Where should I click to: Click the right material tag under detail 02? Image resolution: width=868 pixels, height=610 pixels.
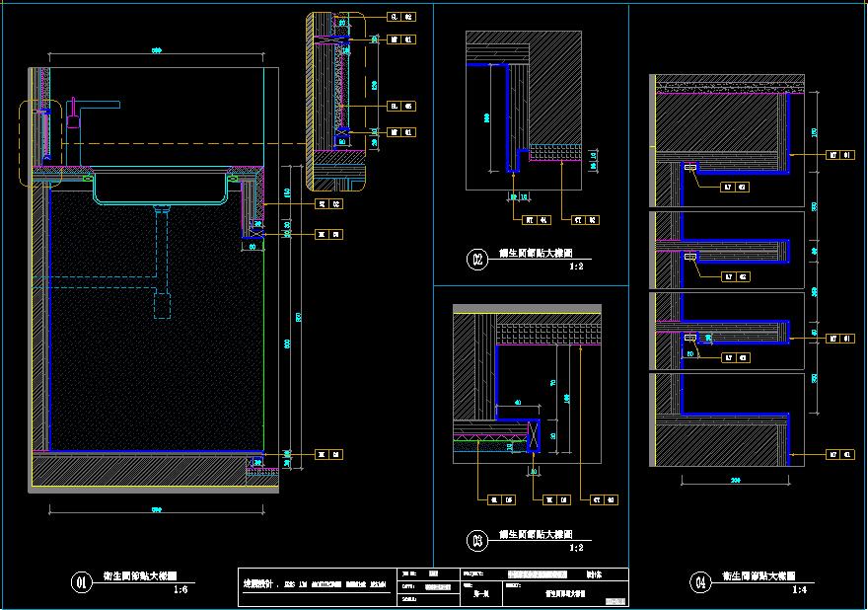[x=585, y=220]
